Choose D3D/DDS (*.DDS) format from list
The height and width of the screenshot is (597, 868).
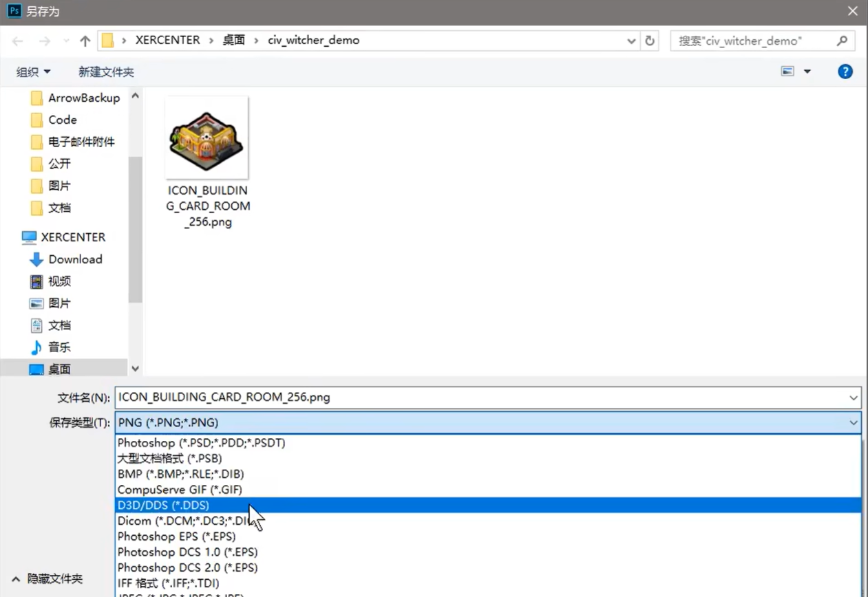[163, 506]
